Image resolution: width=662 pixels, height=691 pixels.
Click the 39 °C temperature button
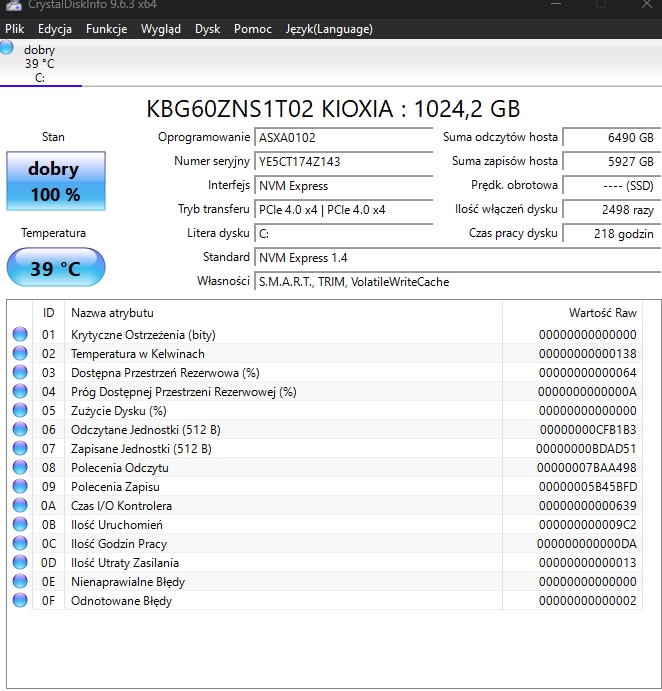click(x=55, y=268)
